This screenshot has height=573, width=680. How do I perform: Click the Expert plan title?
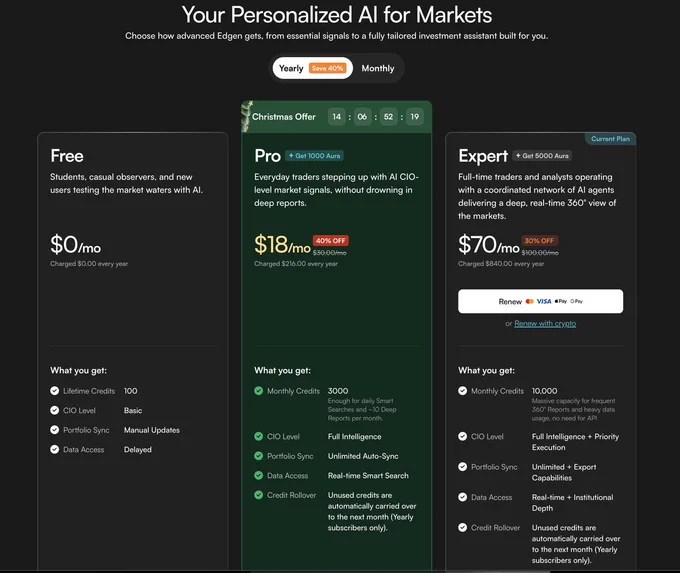tap(483, 156)
